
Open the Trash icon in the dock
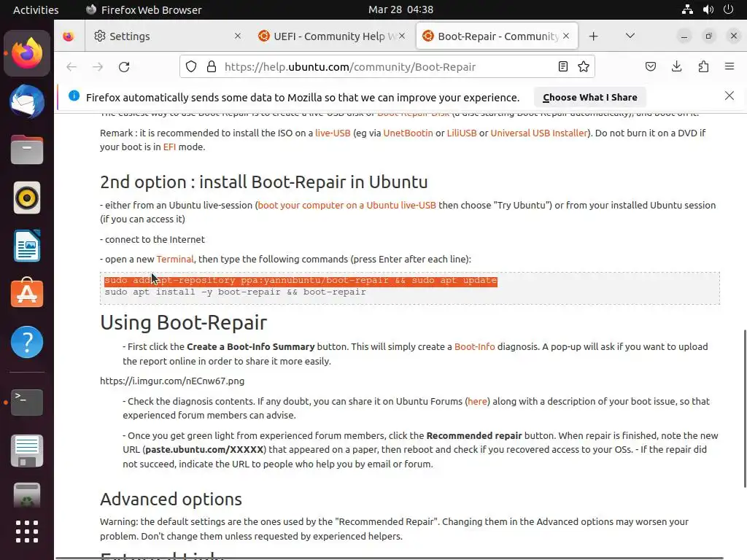click(27, 495)
